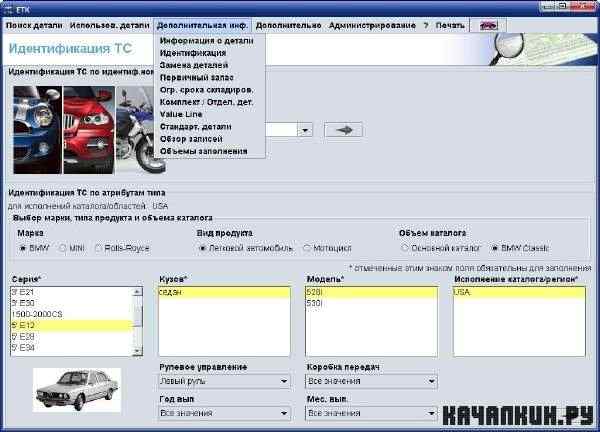Open the VIN number dropdown arrow
This screenshot has height=432, width=600.
[305, 130]
